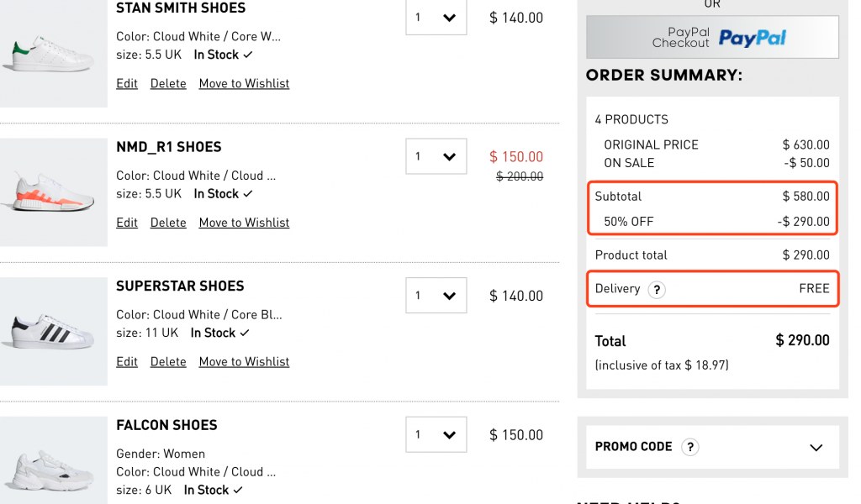
Task: Click the Promo Code help question mark icon
Action: pyautogui.click(x=689, y=447)
